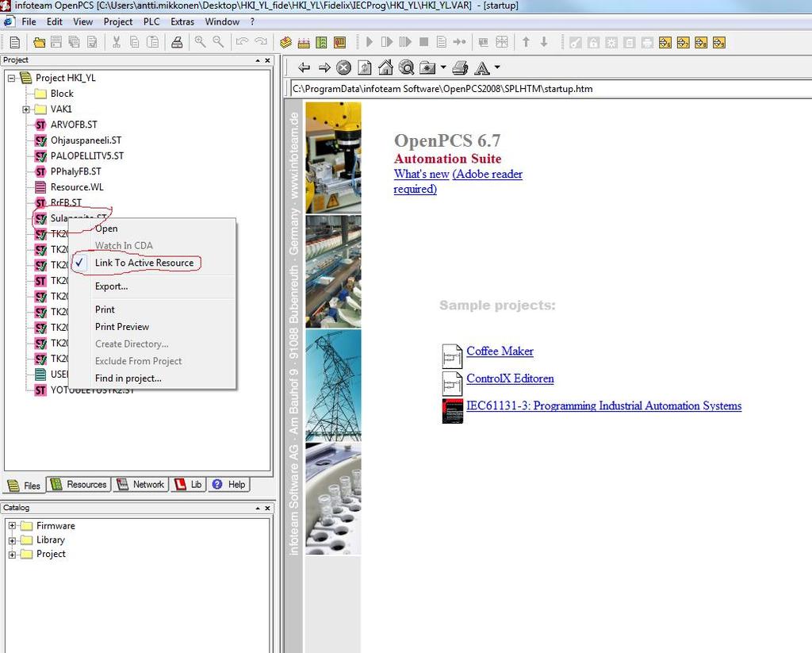Select PPhalyFB.ST in the project tree

(75, 171)
